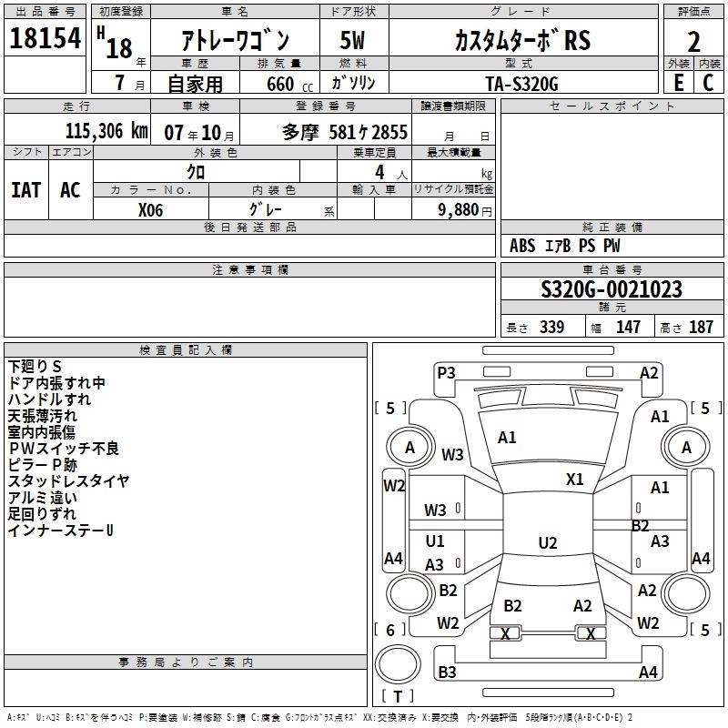Select door type value 5W
The width and height of the screenshot is (728, 728).
[x=352, y=40]
